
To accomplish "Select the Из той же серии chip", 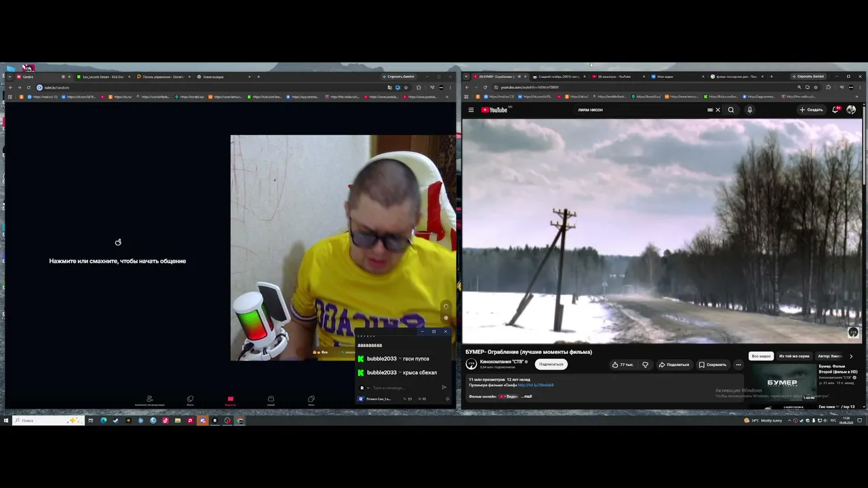I will 794,356.
